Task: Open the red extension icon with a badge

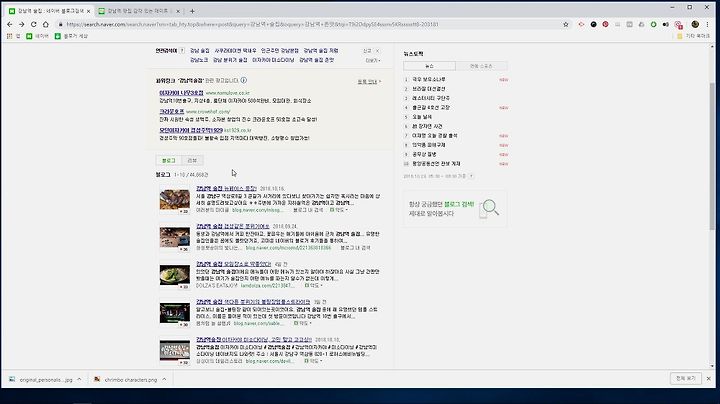Action: 678,25
